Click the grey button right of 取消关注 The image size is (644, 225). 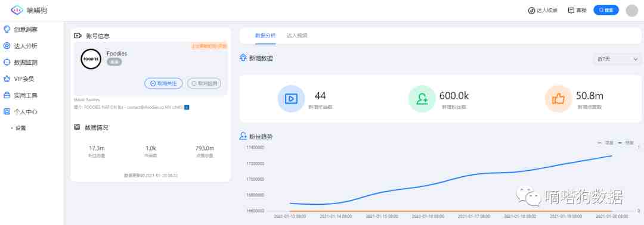click(x=204, y=83)
